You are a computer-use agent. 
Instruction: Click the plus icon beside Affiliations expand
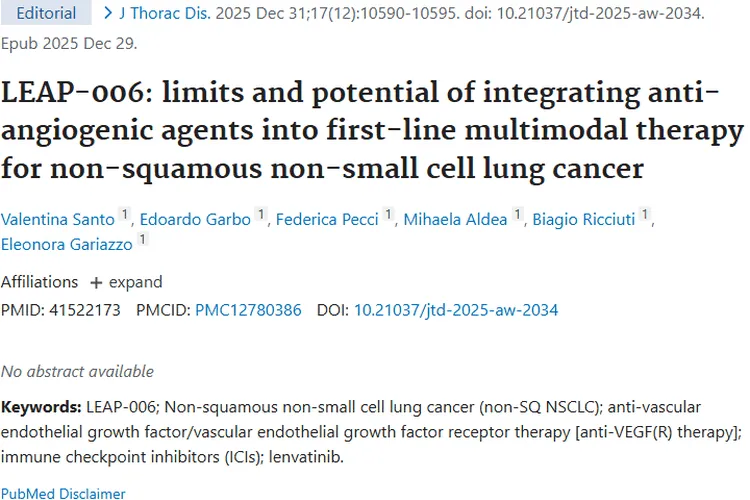(97, 282)
